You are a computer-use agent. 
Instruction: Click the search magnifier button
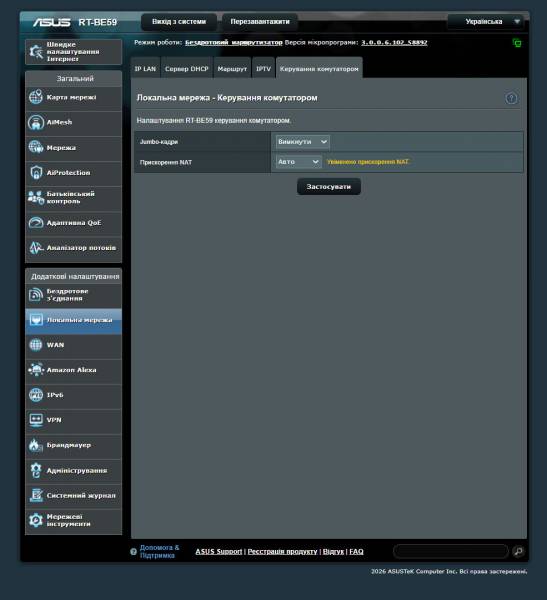point(518,551)
